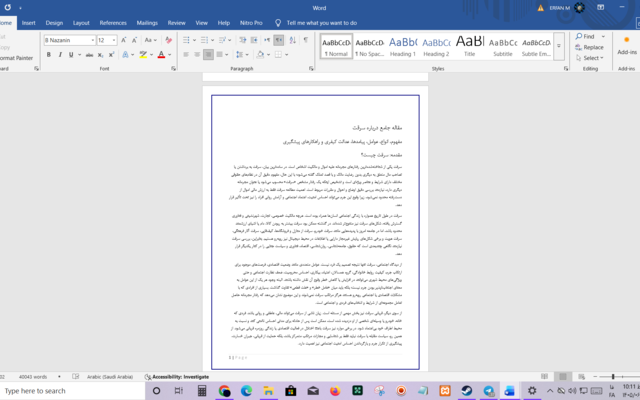Toggle italic formatting
Image resolution: width=640 pixels, height=400 pixels.
point(60,55)
